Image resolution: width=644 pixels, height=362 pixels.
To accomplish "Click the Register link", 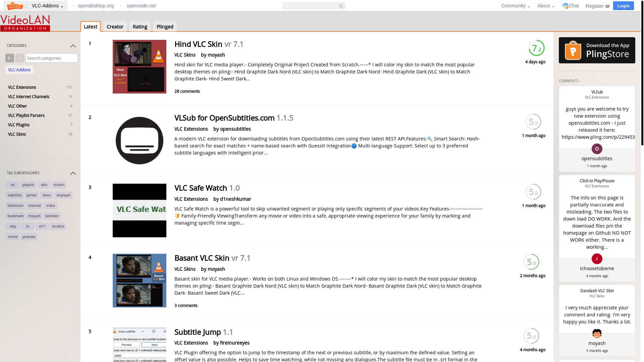I will pyautogui.click(x=594, y=6).
